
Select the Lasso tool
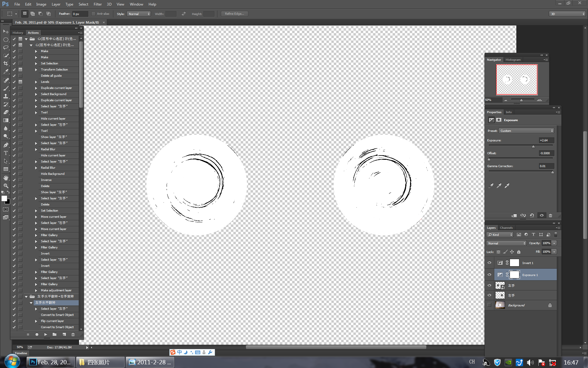point(6,48)
